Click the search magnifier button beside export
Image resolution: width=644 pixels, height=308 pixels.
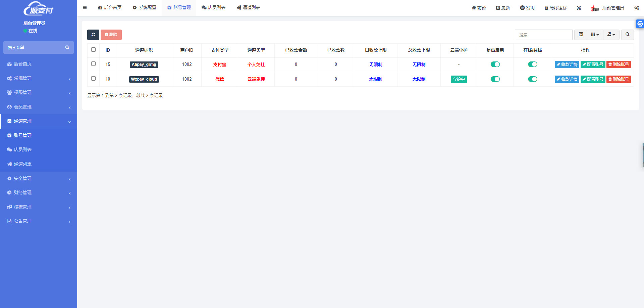627,35
